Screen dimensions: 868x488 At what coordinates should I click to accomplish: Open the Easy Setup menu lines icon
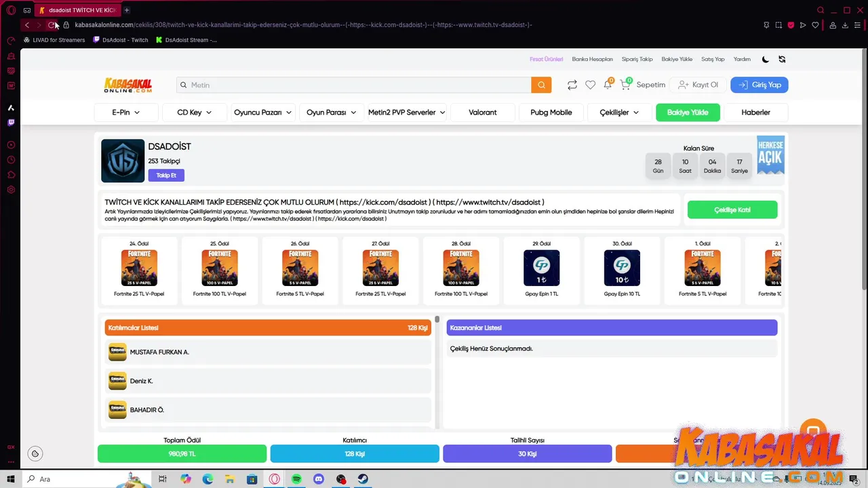tap(858, 25)
